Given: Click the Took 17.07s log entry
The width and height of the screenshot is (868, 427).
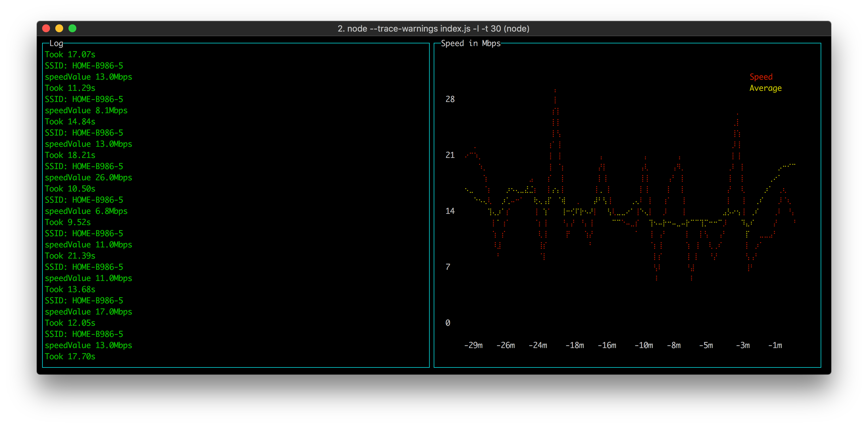Looking at the screenshot, I should click(x=70, y=55).
